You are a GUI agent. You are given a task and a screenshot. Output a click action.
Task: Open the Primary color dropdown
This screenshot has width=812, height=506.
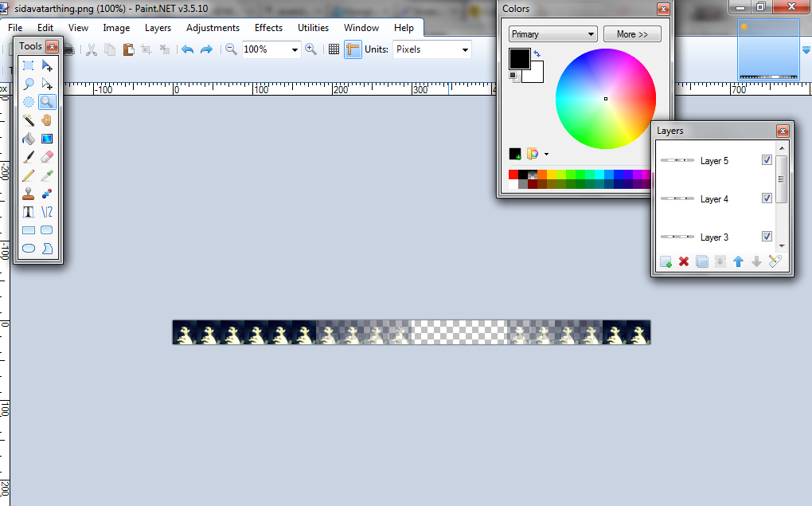click(553, 34)
